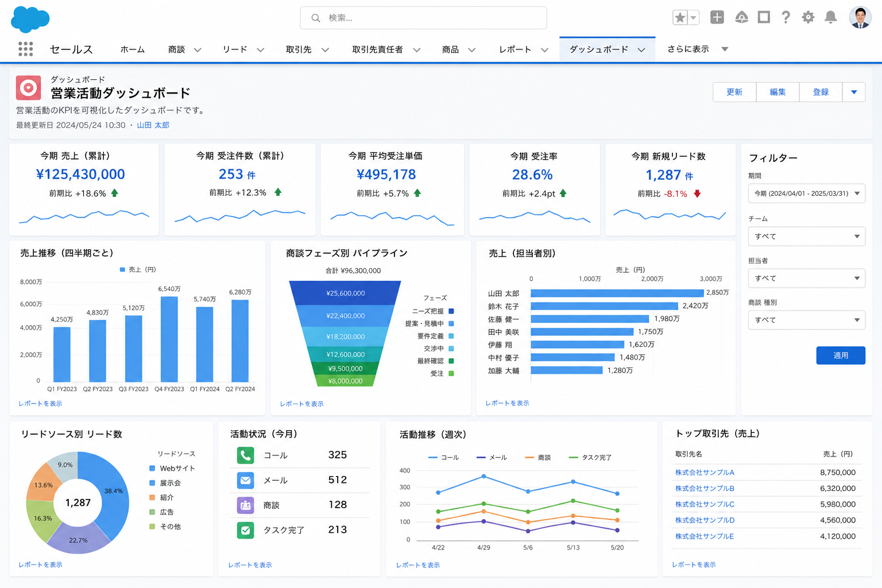This screenshot has width=882, height=588.
Task: Click the green up arrow for 受注率
Action: (x=563, y=194)
